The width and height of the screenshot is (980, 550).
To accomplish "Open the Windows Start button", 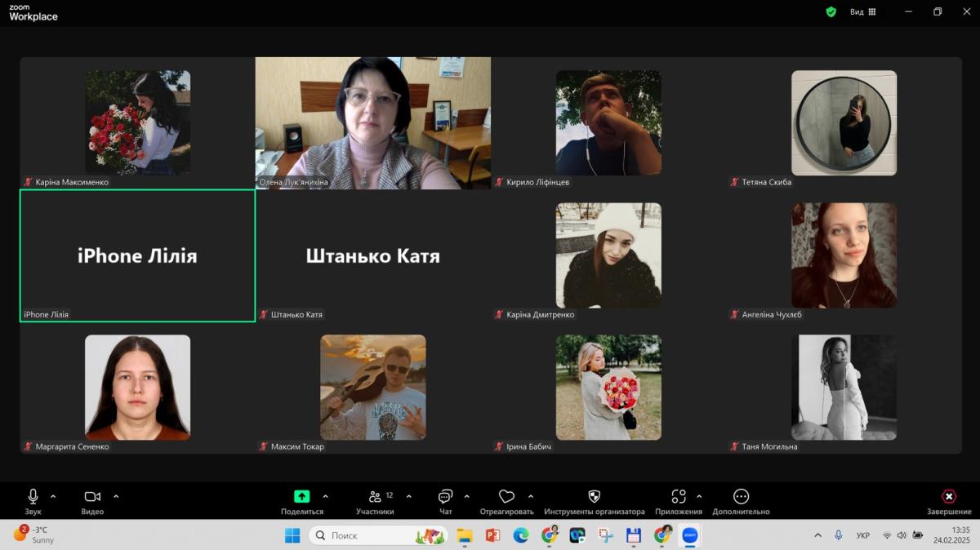I will coord(292,535).
